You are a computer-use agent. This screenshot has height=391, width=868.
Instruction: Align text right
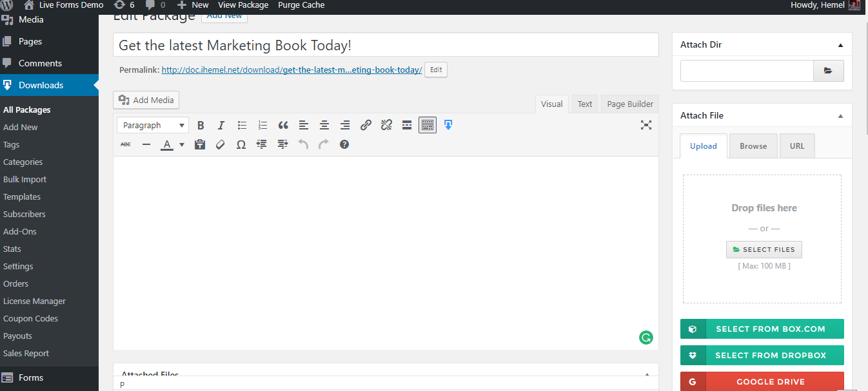(x=345, y=125)
